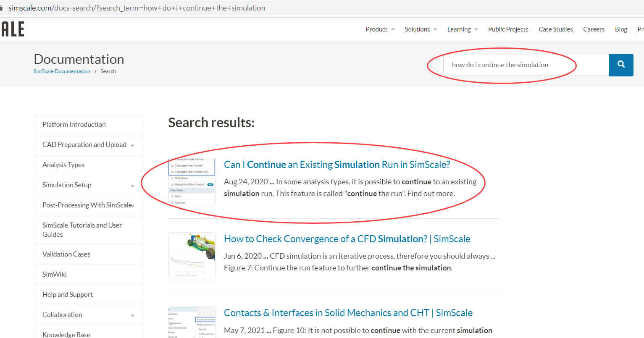The width and height of the screenshot is (644, 338).
Task: Expand the Collaboration chevron
Action: tap(133, 315)
